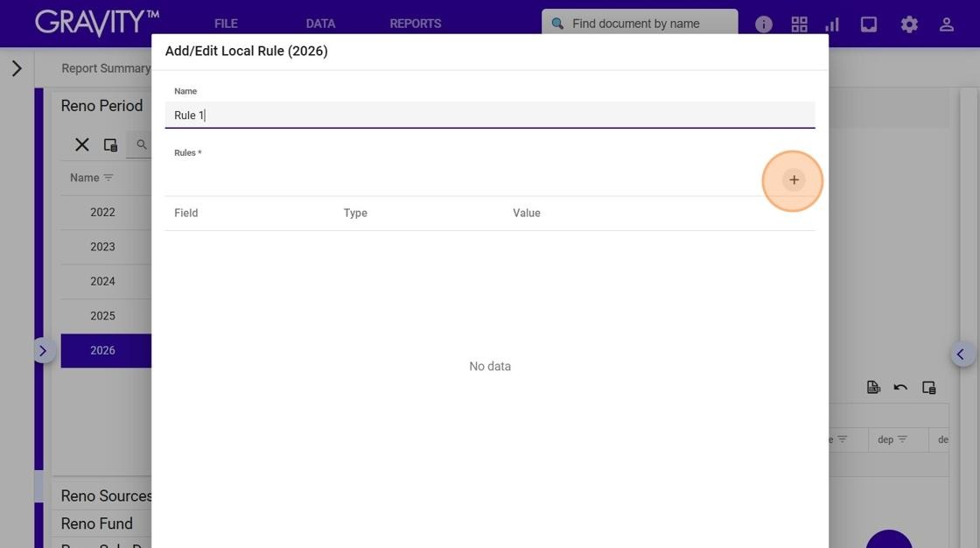Click the dep column header

pyautogui.click(x=885, y=439)
